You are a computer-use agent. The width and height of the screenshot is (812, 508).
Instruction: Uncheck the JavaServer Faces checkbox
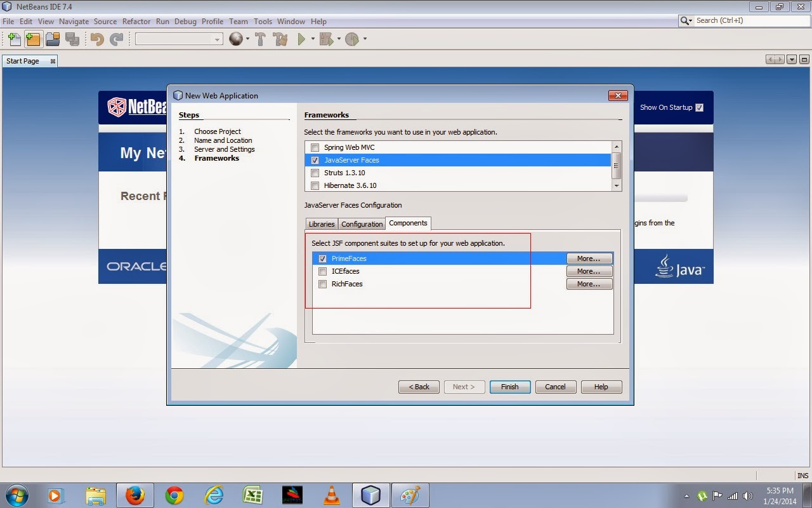(x=315, y=160)
